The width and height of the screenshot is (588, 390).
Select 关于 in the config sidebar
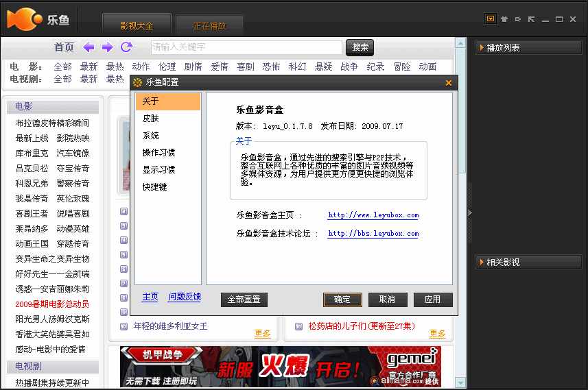[x=168, y=101]
